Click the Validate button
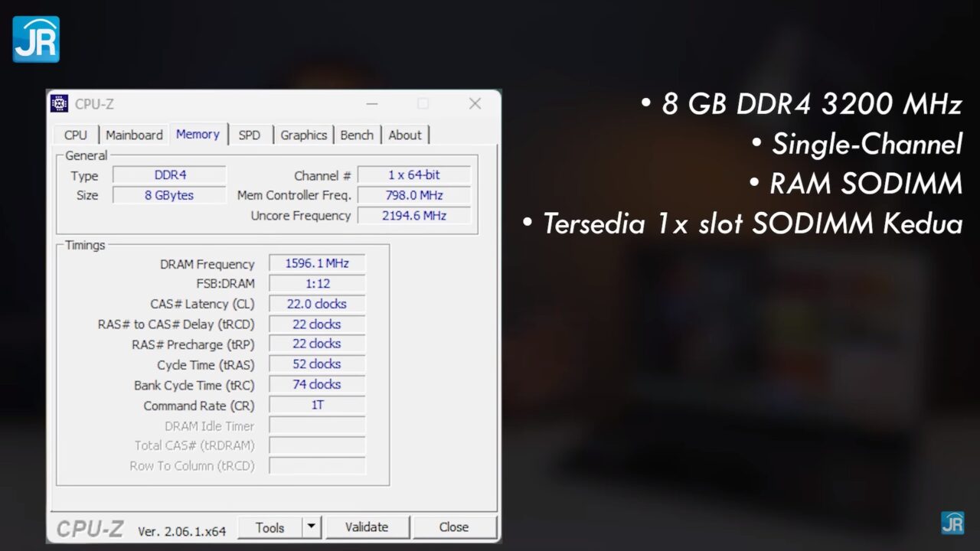Image resolution: width=980 pixels, height=551 pixels. [x=367, y=527]
